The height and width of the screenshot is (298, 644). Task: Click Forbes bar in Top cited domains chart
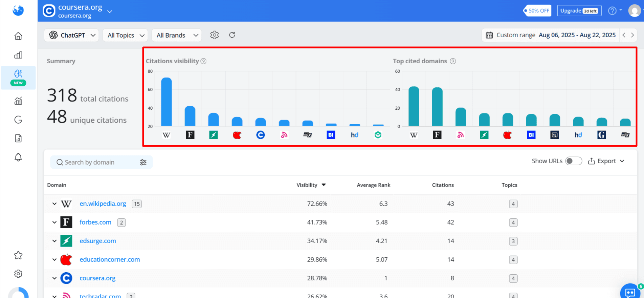tap(437, 107)
